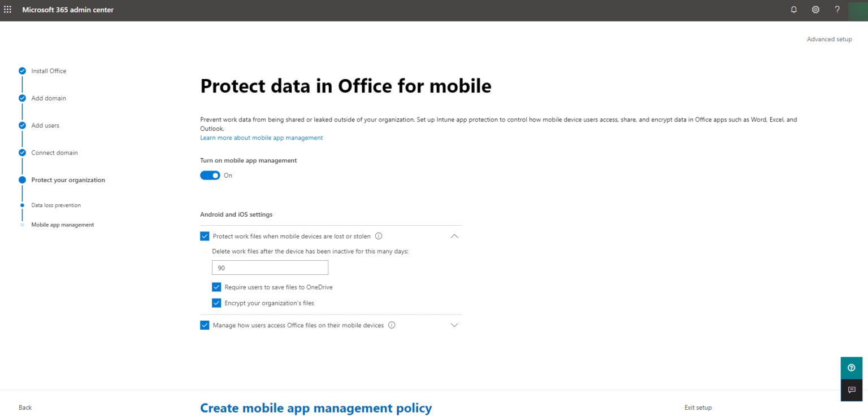The image size is (868, 416).
Task: Click the Protect your organization step circle
Action: click(22, 180)
